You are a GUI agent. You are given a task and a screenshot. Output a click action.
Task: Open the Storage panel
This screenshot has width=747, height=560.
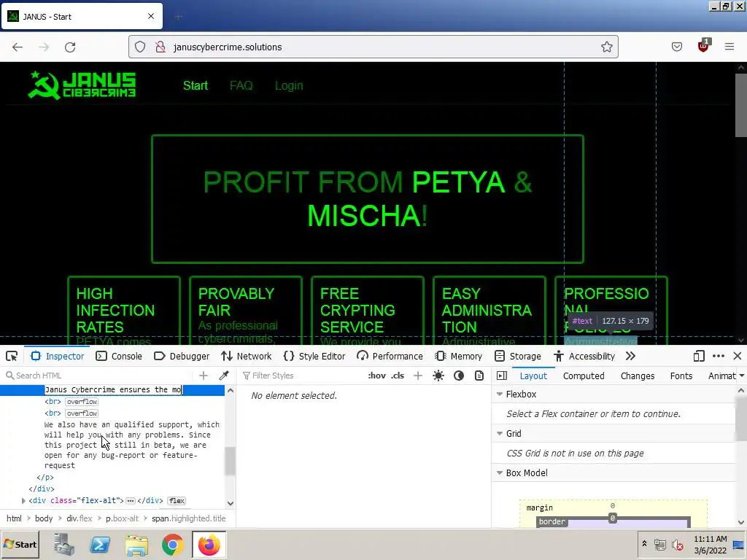click(x=518, y=356)
